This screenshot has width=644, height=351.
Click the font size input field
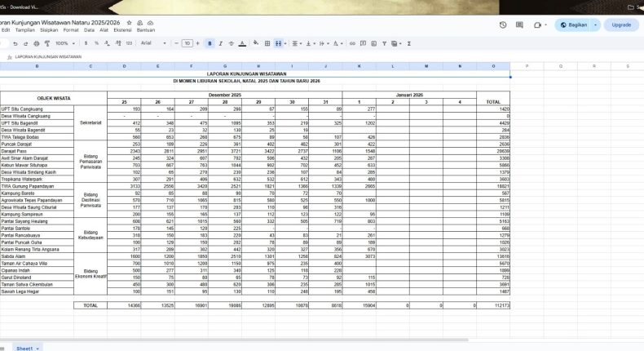coord(187,43)
